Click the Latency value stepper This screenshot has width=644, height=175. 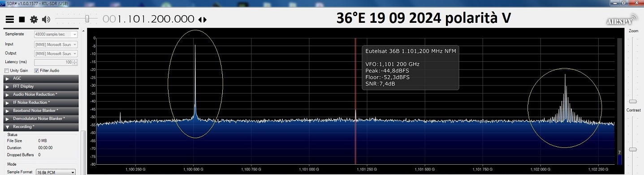75,62
